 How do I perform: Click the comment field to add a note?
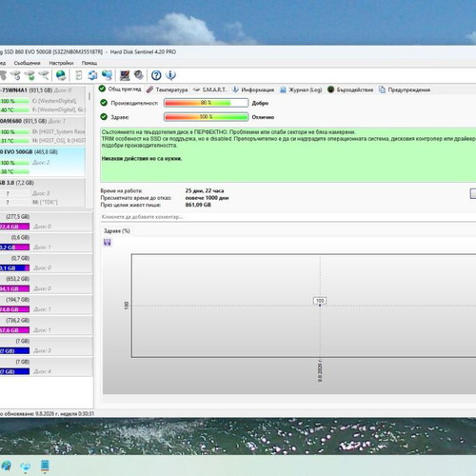click(x=288, y=217)
